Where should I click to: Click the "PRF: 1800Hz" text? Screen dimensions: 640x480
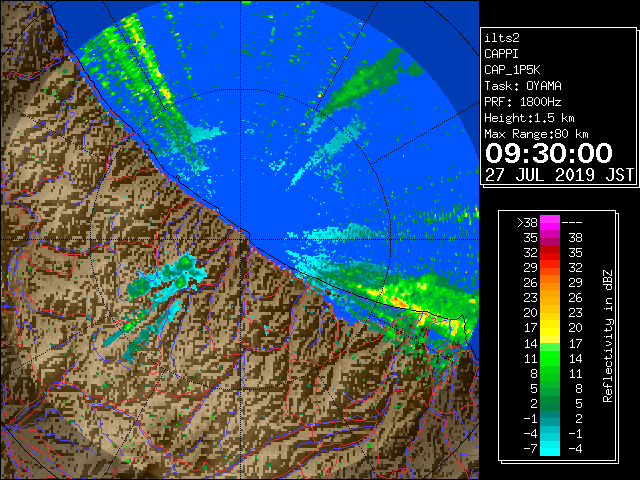coord(523,102)
